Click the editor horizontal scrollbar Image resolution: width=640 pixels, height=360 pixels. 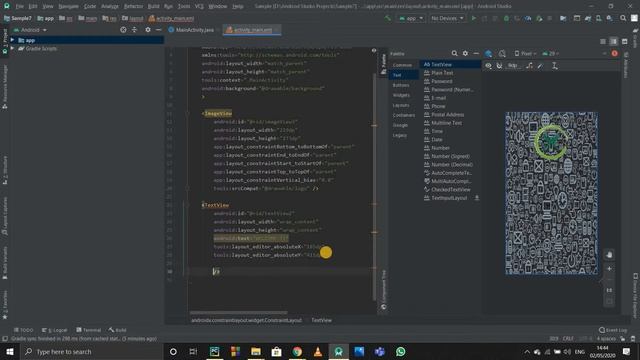click(x=238, y=313)
